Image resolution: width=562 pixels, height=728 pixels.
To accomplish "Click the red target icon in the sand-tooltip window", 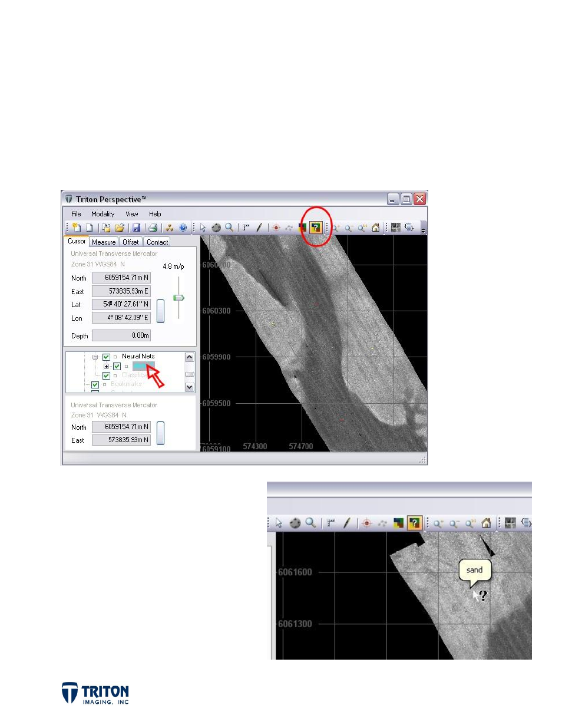I will (367, 523).
